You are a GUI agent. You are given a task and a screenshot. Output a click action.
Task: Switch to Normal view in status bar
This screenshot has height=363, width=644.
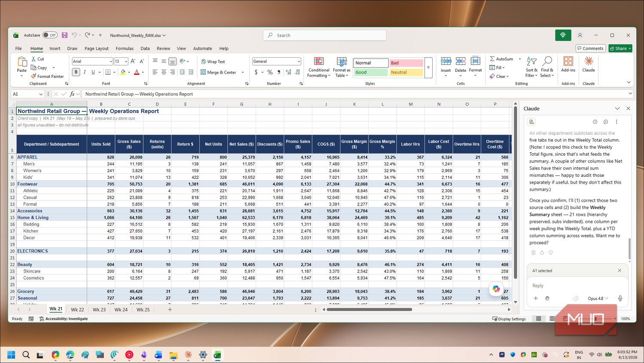coord(538,319)
